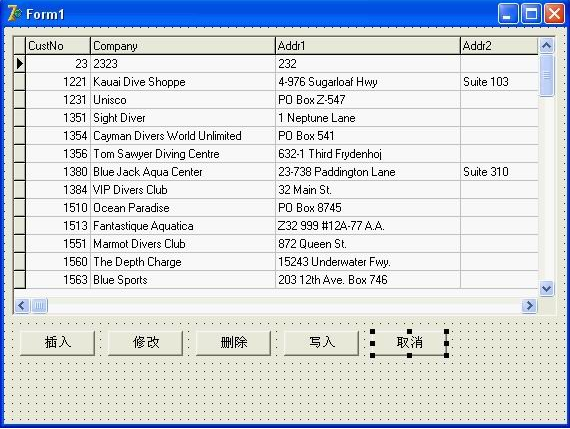Select the PO Box 541 address
The width and height of the screenshot is (570, 429).
(368, 136)
